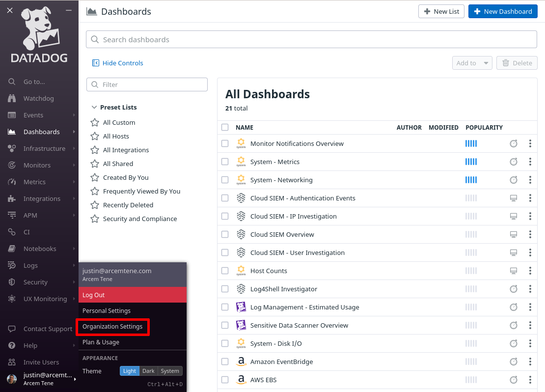Star the All Hosts preset list
This screenshot has width=545, height=392.
point(95,137)
